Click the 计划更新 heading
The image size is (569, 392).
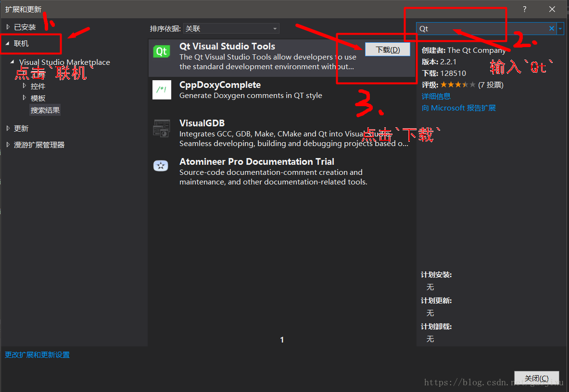point(436,301)
